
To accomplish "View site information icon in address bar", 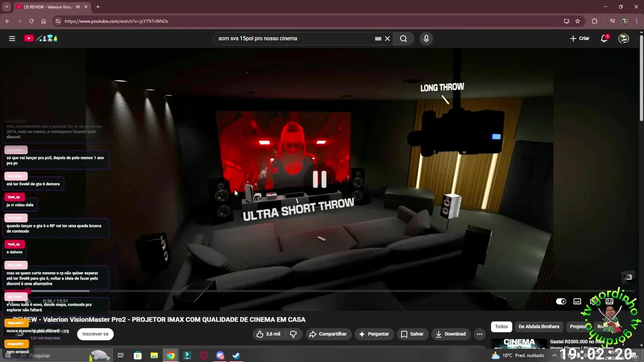I will tap(58, 21).
